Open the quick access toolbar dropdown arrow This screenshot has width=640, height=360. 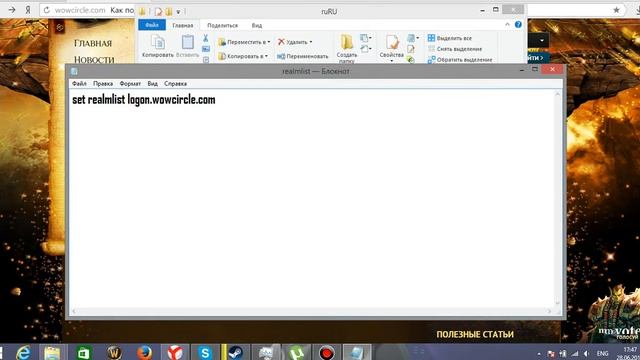point(178,12)
